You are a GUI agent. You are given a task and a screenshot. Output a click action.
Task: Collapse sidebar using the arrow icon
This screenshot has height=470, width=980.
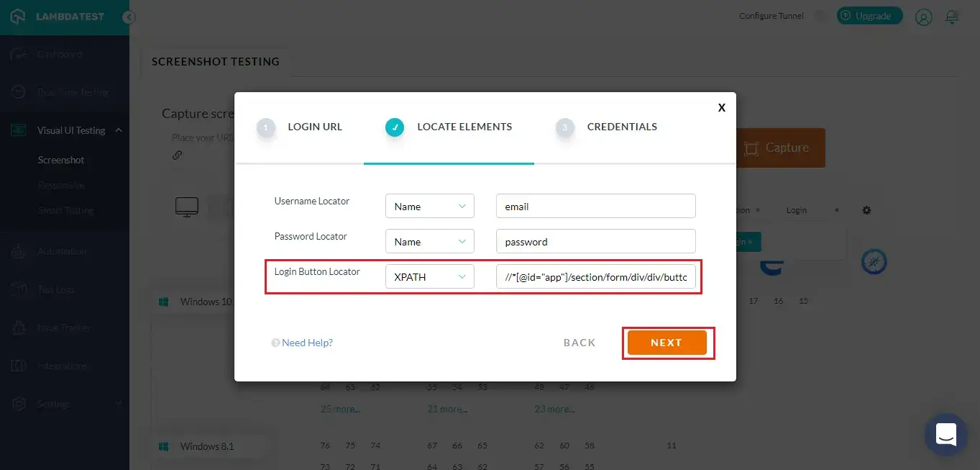pyautogui.click(x=129, y=17)
